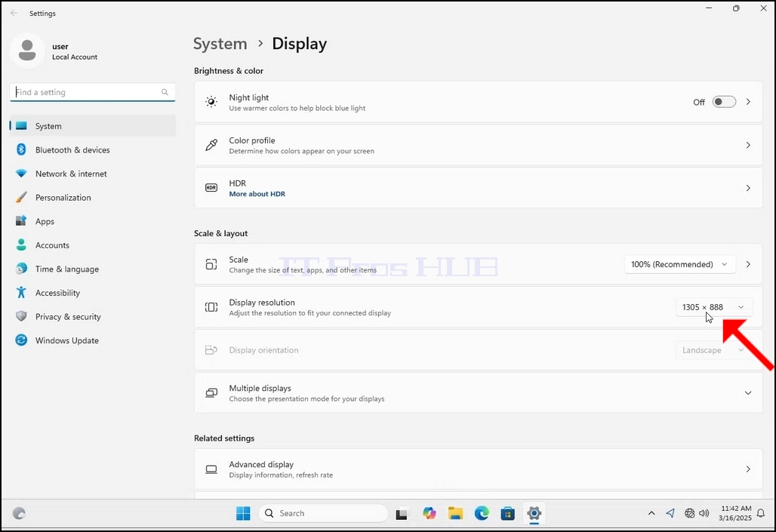The height and width of the screenshot is (532, 776).
Task: Click the Network & internet Wi-Fi icon
Action: point(21,174)
